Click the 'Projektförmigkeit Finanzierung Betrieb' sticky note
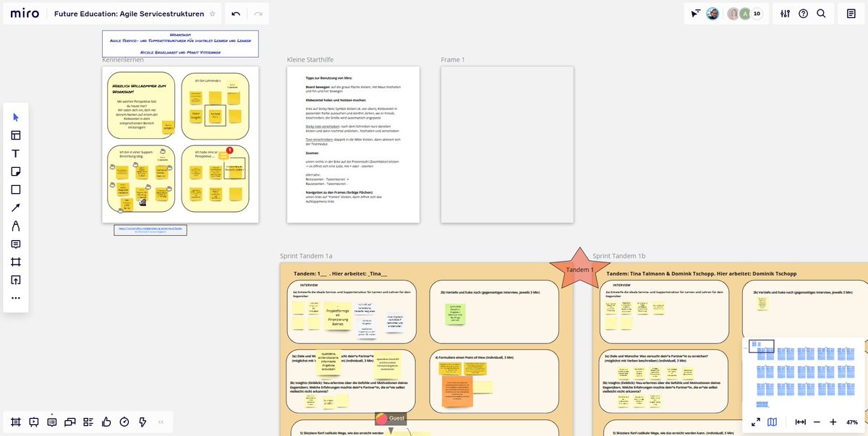This screenshot has width=868, height=436. [x=337, y=318]
